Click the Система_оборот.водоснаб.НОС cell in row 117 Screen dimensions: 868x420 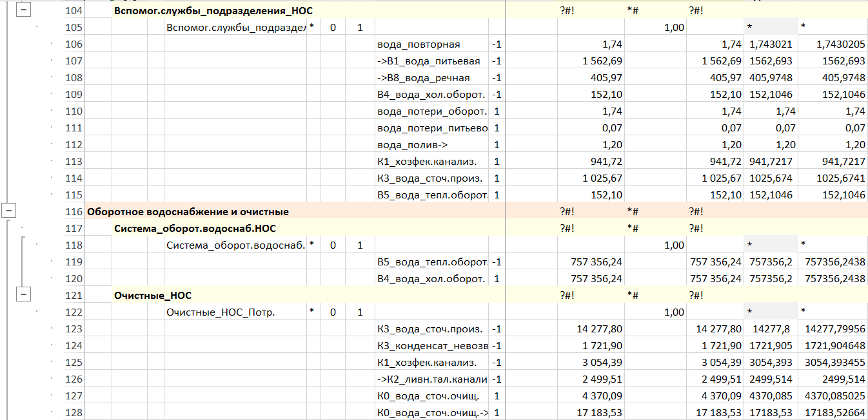(x=196, y=228)
